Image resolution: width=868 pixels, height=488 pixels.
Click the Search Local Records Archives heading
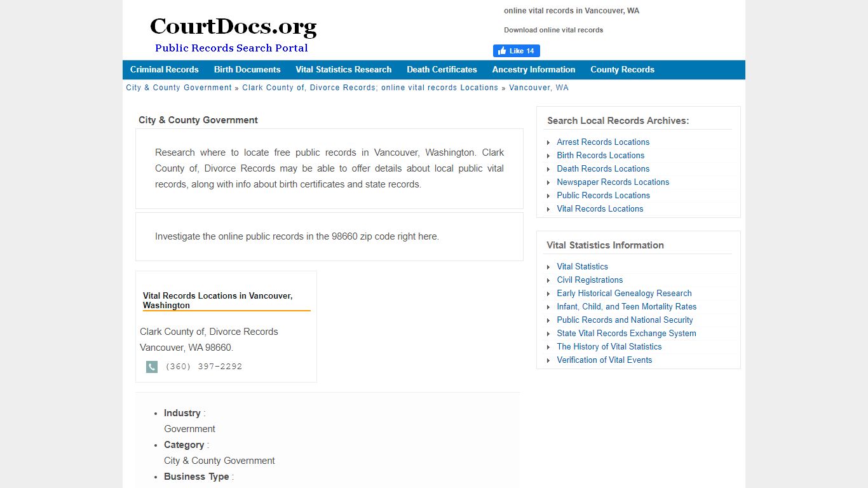tap(618, 121)
